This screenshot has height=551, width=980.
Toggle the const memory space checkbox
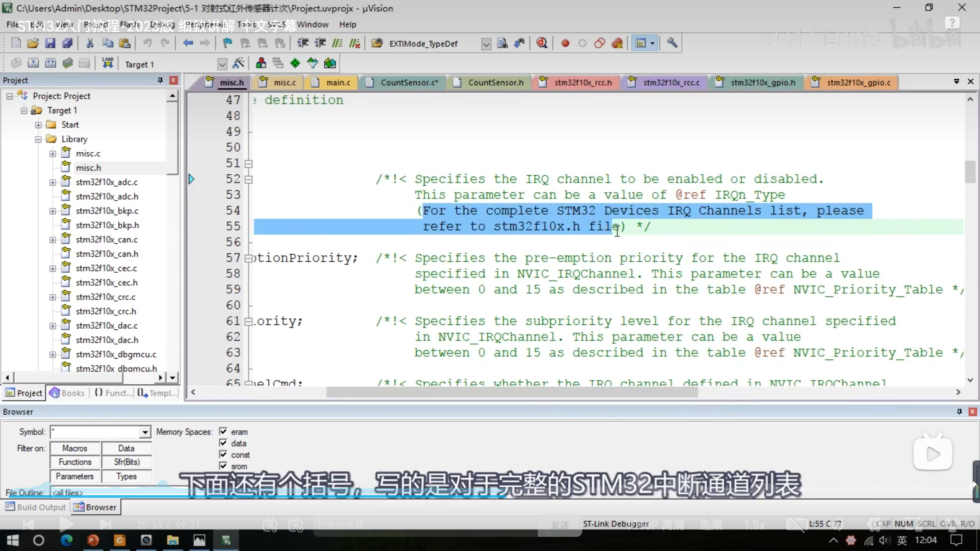click(223, 455)
